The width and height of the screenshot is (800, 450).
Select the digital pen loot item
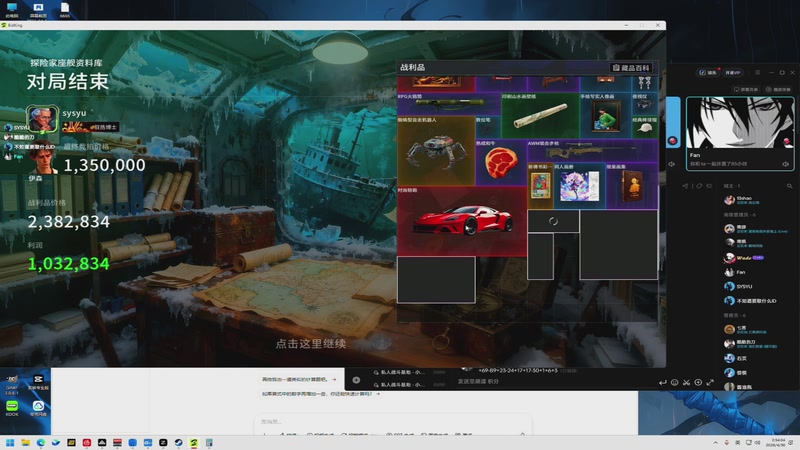[488, 128]
